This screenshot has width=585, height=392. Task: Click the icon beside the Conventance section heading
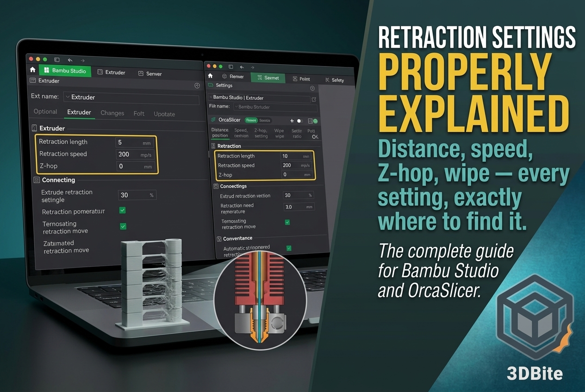219,239
